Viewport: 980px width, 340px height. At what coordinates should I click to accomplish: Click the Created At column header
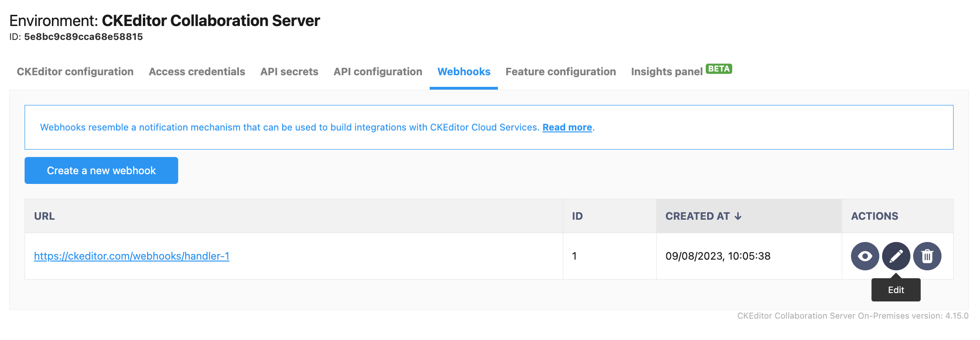[x=749, y=216]
